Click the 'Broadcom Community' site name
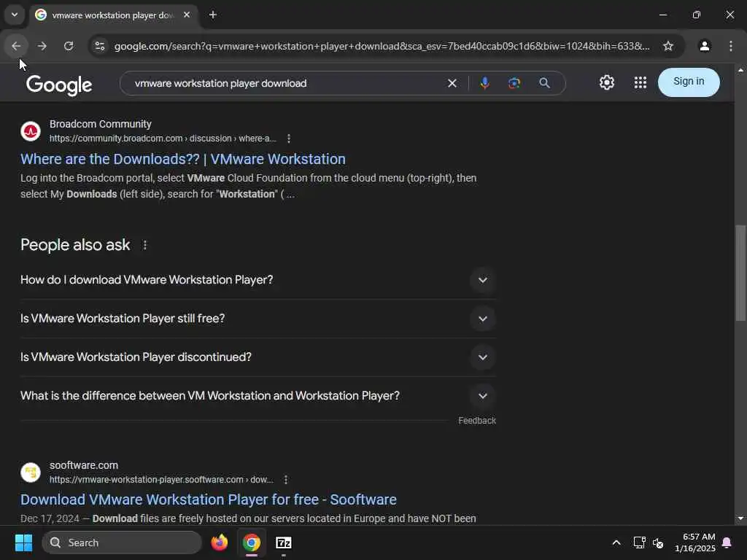This screenshot has height=560, width=747. click(101, 124)
